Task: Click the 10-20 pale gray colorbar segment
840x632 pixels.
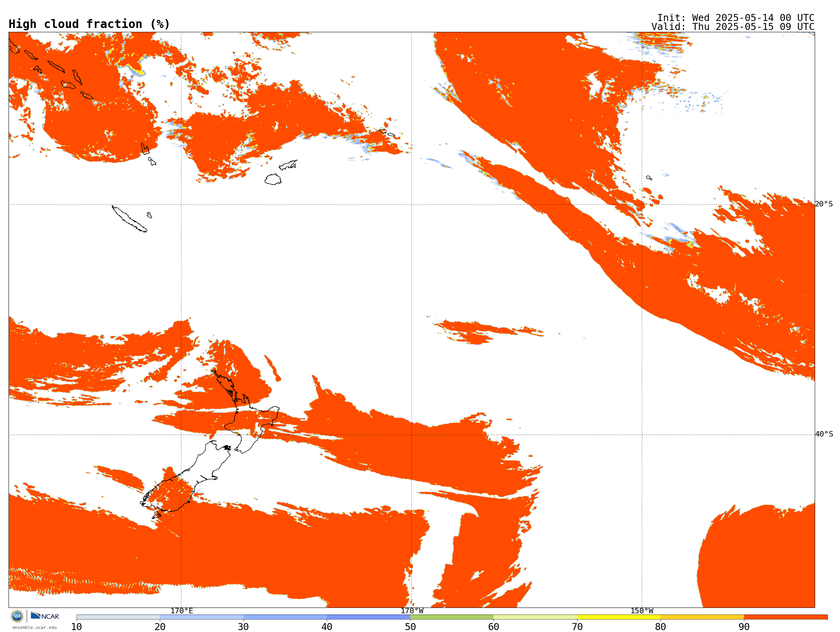Action: tap(118, 617)
